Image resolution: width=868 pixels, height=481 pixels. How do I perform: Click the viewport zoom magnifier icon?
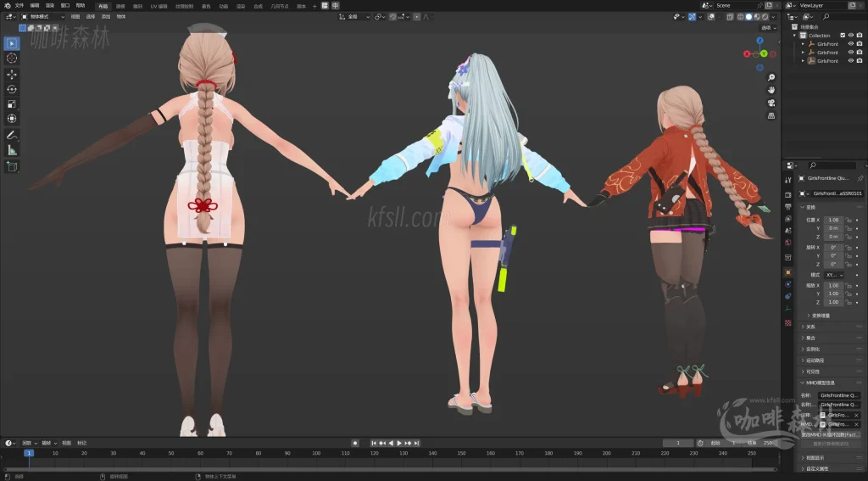(771, 77)
